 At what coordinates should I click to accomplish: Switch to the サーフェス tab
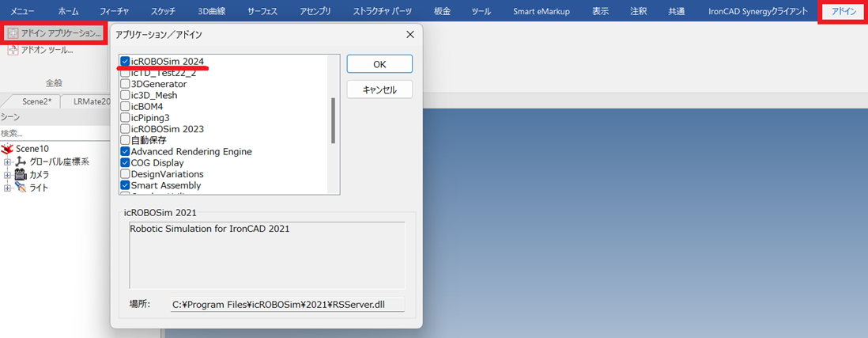coord(262,11)
